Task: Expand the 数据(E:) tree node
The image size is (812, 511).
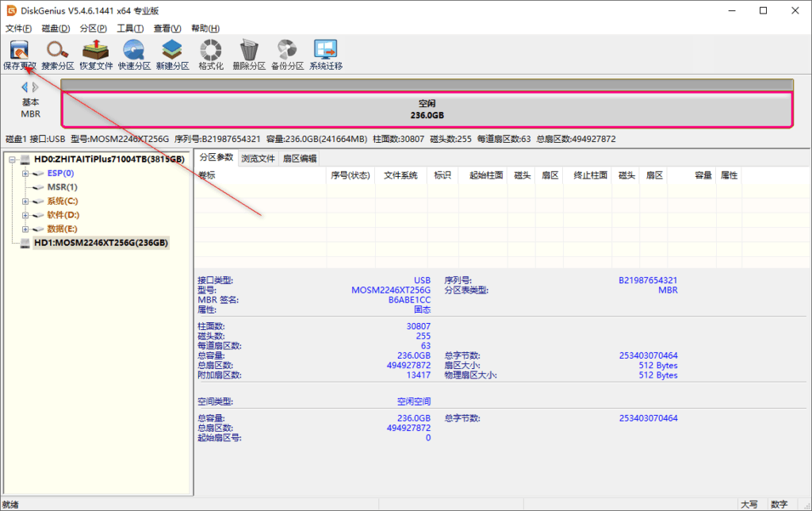Action: point(25,228)
